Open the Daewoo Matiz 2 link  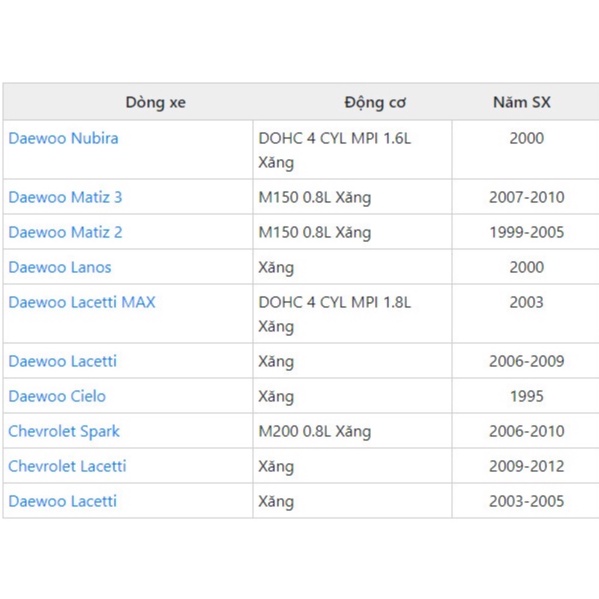pyautogui.click(x=65, y=232)
